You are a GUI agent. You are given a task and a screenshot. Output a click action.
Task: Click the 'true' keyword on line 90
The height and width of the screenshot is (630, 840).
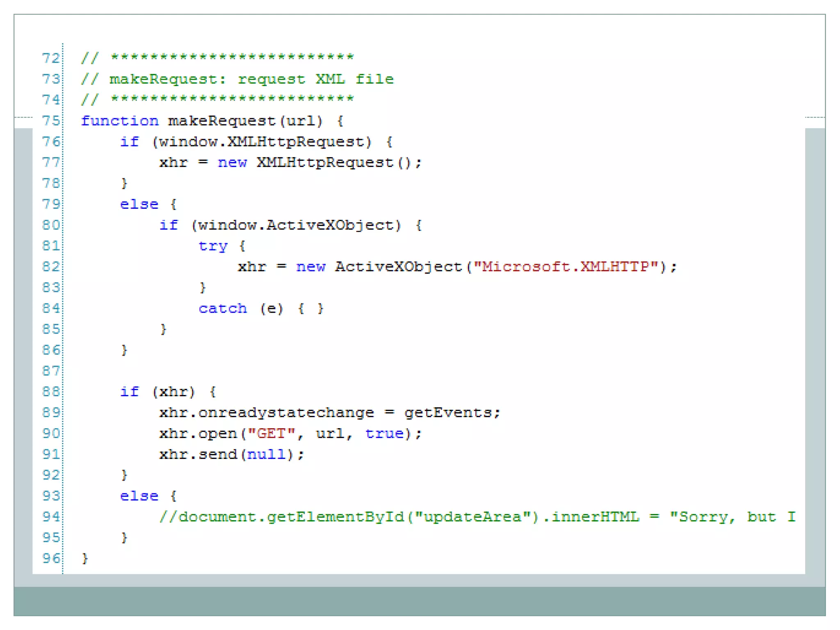pyautogui.click(x=384, y=434)
